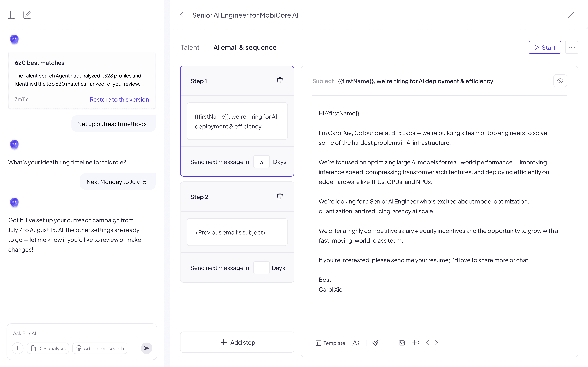
Task: Switch to the Talent tab
Action: 190,47
